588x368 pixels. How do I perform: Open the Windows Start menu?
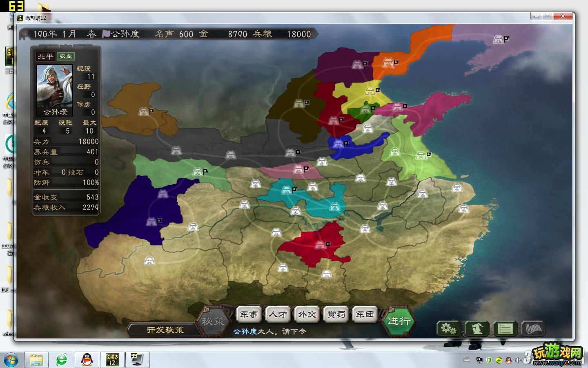[10, 360]
